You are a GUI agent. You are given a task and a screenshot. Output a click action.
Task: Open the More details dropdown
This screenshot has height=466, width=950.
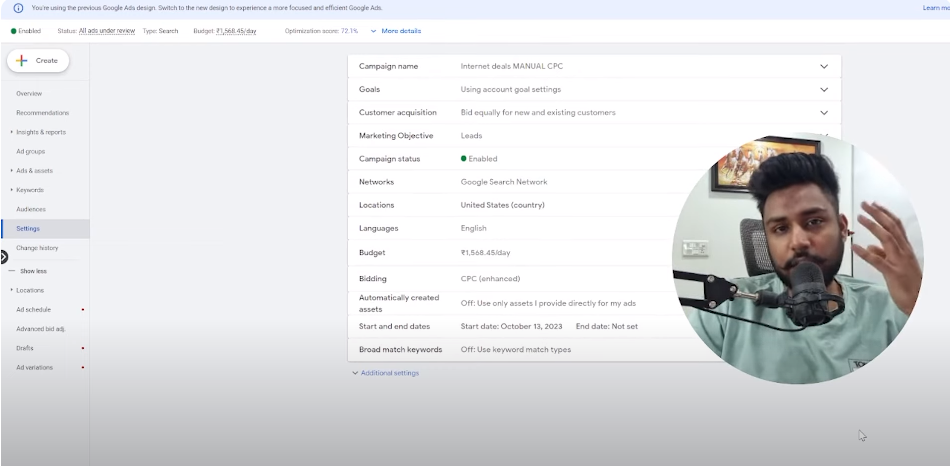(x=396, y=31)
